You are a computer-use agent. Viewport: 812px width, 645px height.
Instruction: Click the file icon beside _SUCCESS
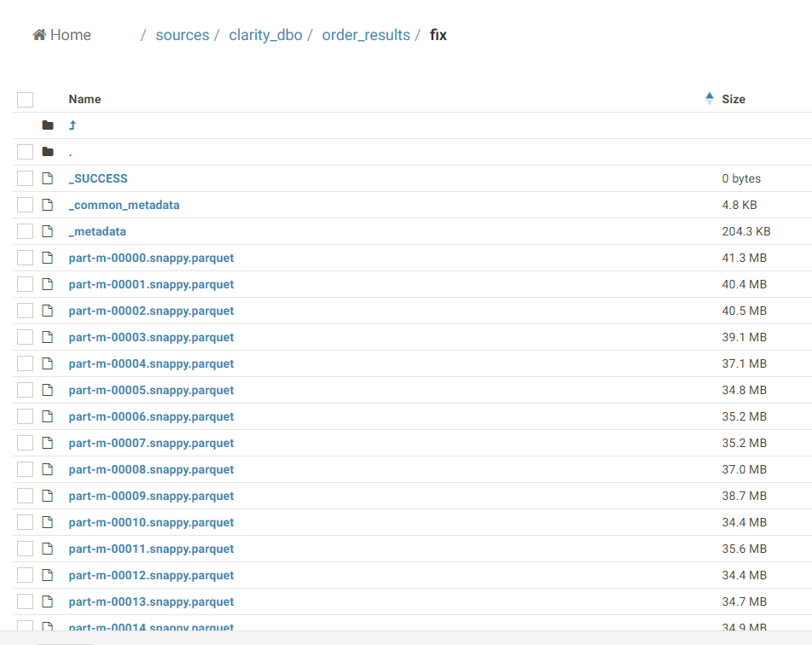48,177
